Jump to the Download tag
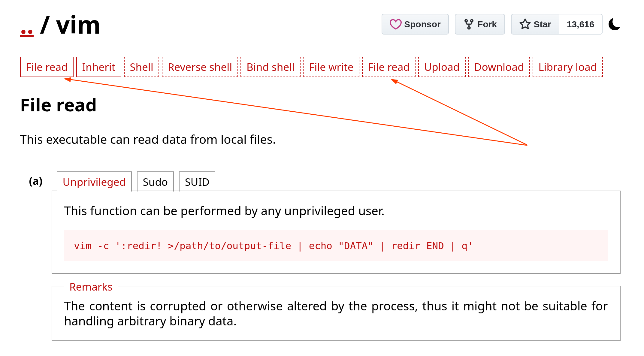 click(x=499, y=67)
